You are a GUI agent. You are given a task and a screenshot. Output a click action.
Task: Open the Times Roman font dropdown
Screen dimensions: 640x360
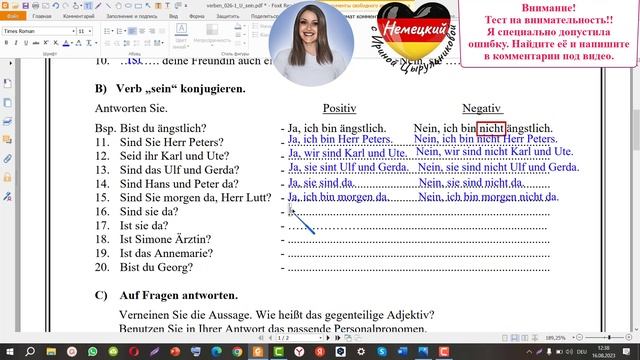[x=73, y=31]
